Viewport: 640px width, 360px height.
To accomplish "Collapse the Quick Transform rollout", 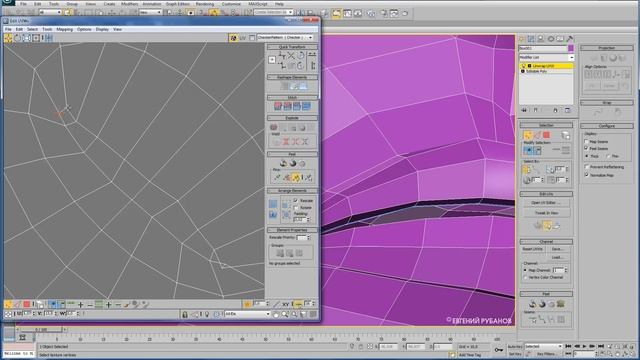I will [292, 47].
